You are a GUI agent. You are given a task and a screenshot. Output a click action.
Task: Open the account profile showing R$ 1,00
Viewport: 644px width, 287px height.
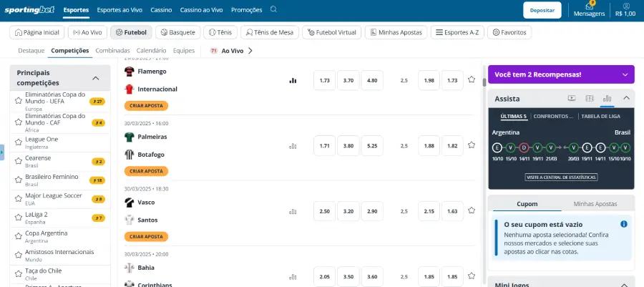[x=626, y=10]
